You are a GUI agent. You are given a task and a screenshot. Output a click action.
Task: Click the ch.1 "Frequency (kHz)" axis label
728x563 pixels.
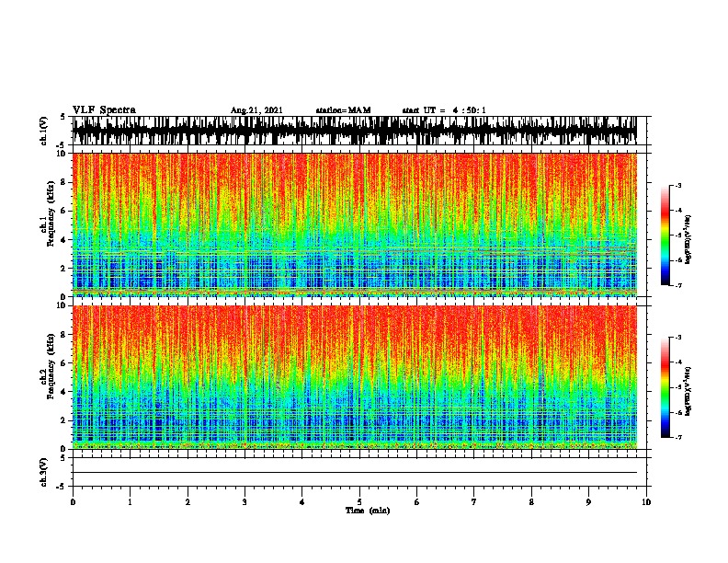[51, 214]
